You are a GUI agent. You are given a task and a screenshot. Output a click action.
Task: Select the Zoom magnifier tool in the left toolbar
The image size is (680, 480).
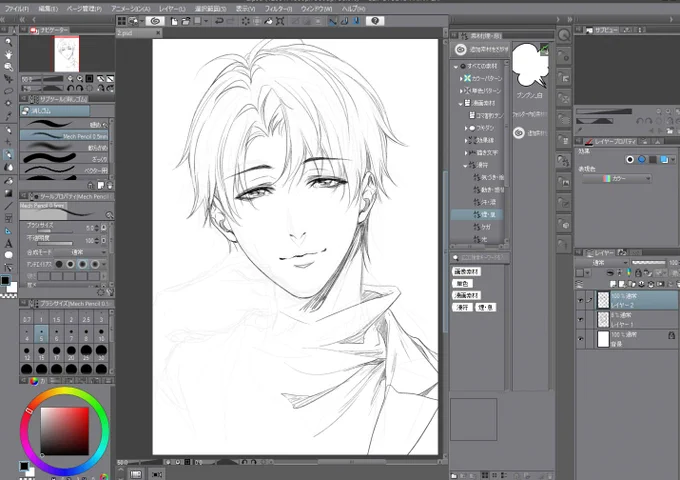pyautogui.click(x=8, y=42)
